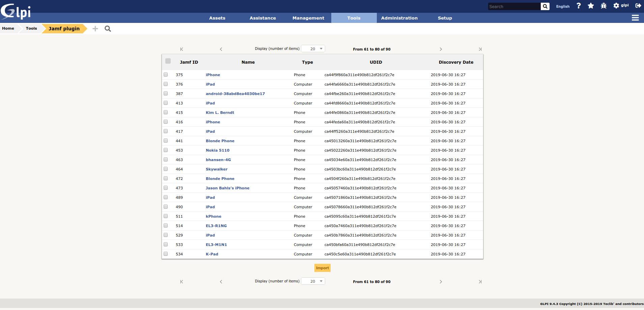Check the K-Pad row checkbox

[166, 254]
